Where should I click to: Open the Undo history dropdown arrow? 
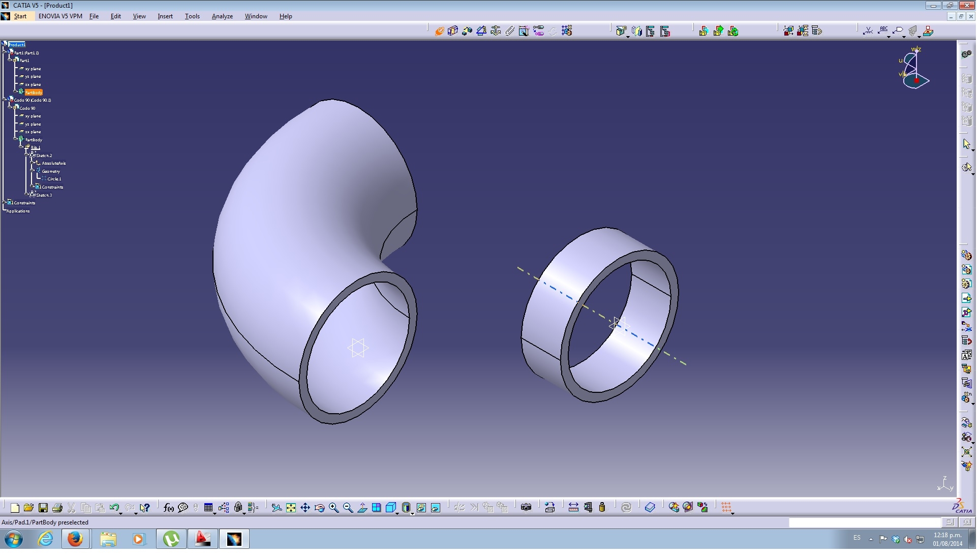tap(121, 515)
